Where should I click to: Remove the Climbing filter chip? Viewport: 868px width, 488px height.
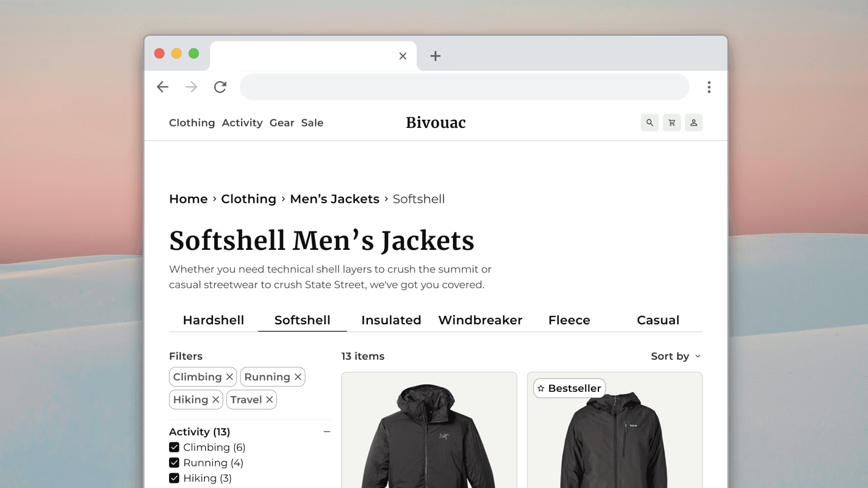pyautogui.click(x=230, y=376)
